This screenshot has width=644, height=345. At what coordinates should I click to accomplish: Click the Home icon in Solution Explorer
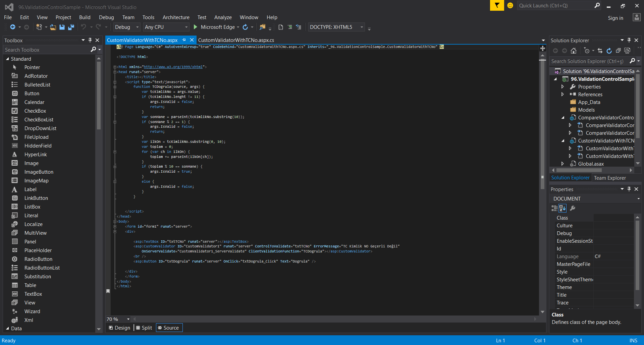click(x=574, y=51)
